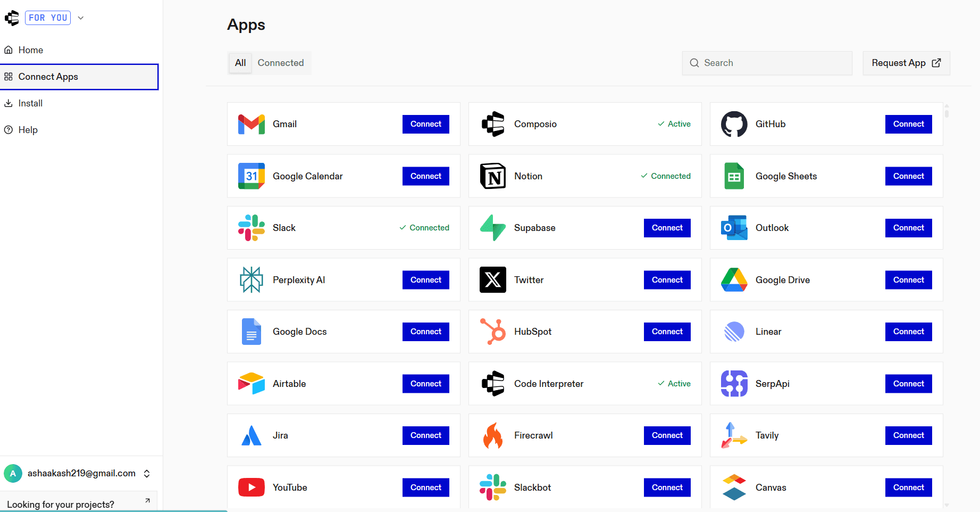
Task: Click the Active status on Code Interpreter
Action: coord(674,384)
